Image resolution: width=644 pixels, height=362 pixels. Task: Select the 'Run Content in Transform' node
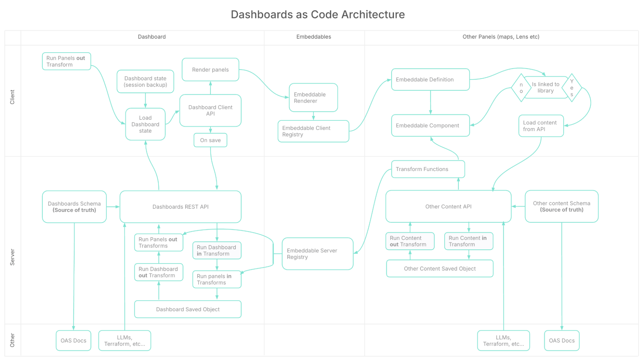click(x=469, y=241)
